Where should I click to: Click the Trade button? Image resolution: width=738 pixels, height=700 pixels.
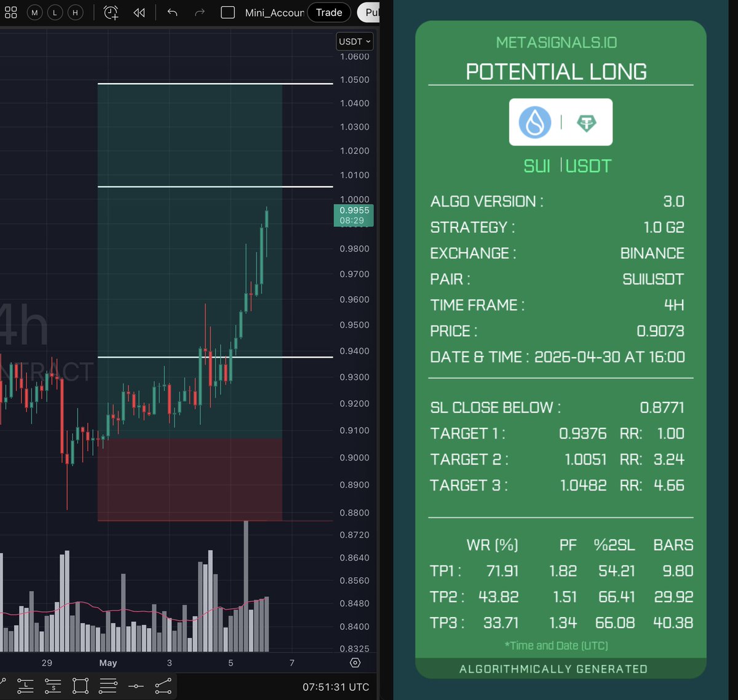click(x=329, y=12)
